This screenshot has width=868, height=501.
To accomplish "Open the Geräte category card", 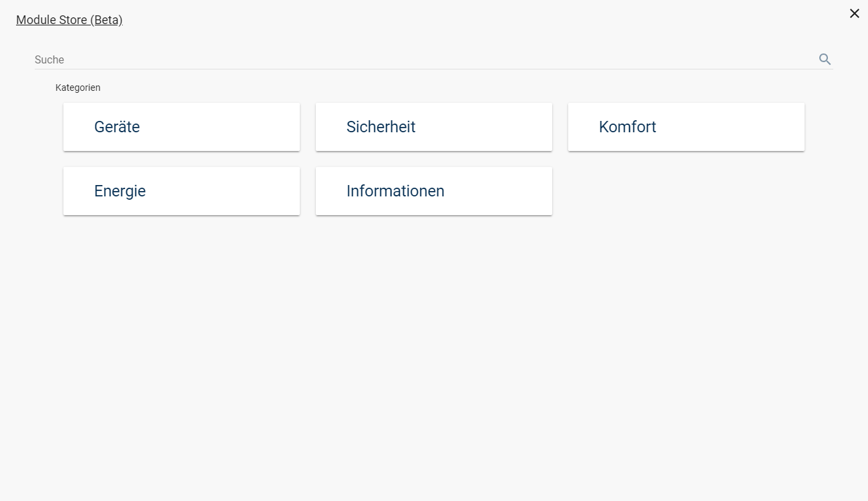I will tap(181, 127).
